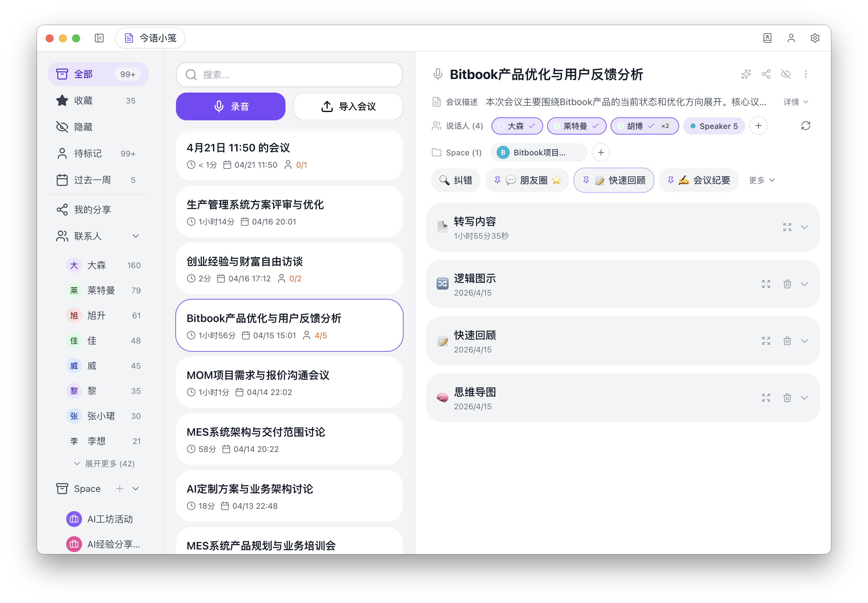Toggle speaker chip 胡博
The image size is (868, 603).
(x=645, y=126)
